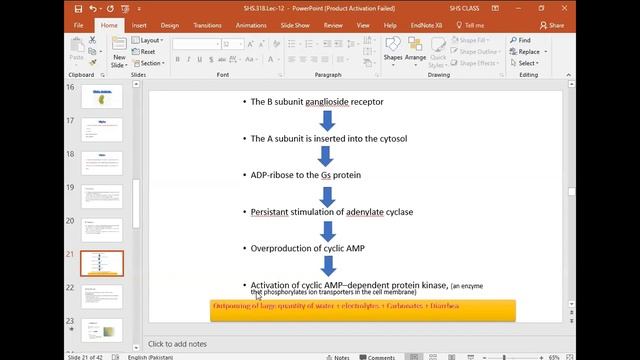Open the Clipboard pane launcher
The width and height of the screenshot is (640, 360).
click(102, 75)
